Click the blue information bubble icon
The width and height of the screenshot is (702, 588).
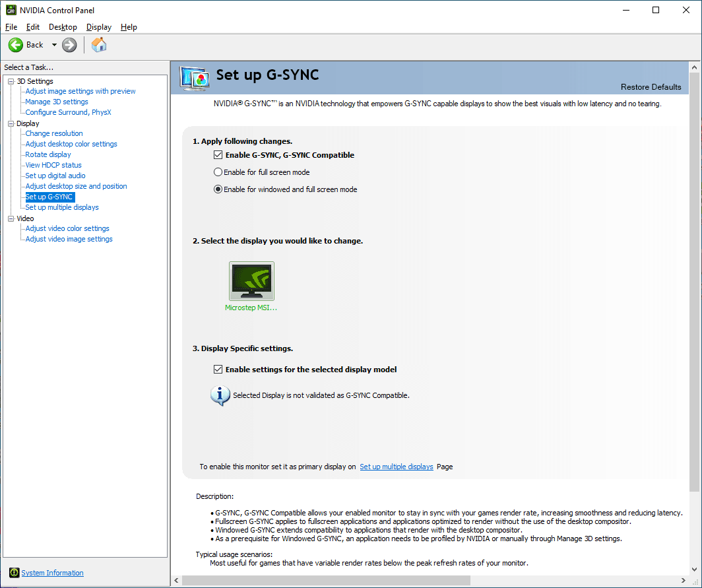[x=220, y=395]
